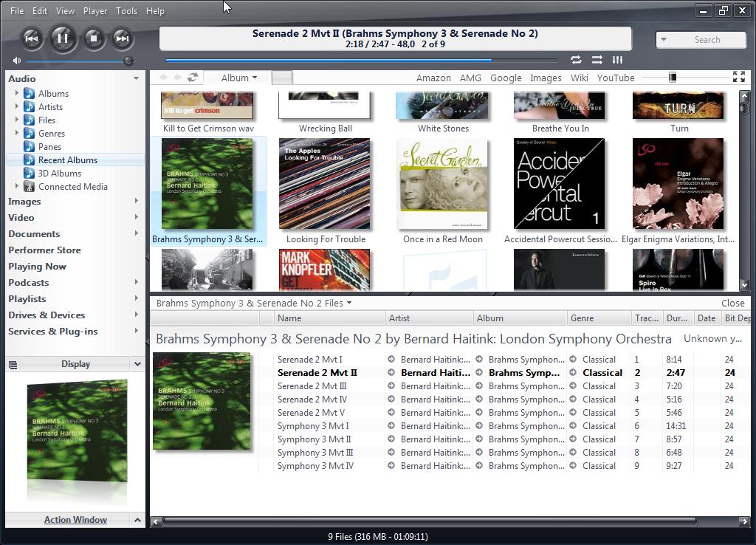This screenshot has height=545, width=756.
Task: Sort the file list by Name column
Action: (330, 318)
